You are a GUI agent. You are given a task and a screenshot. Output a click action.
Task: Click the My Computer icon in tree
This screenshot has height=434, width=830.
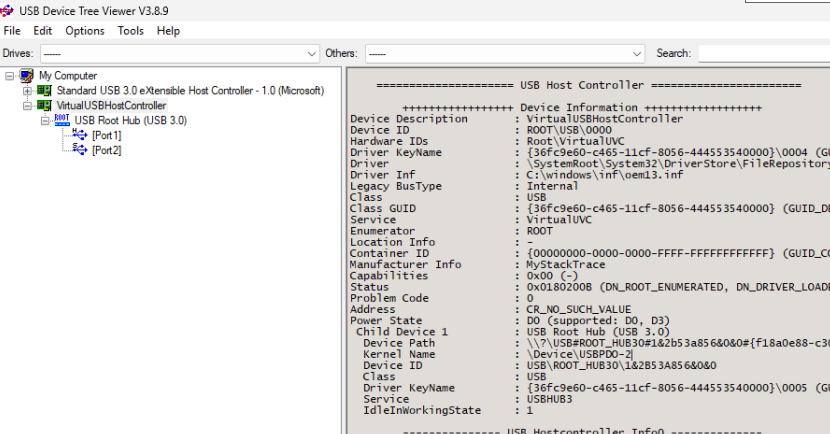coord(26,76)
